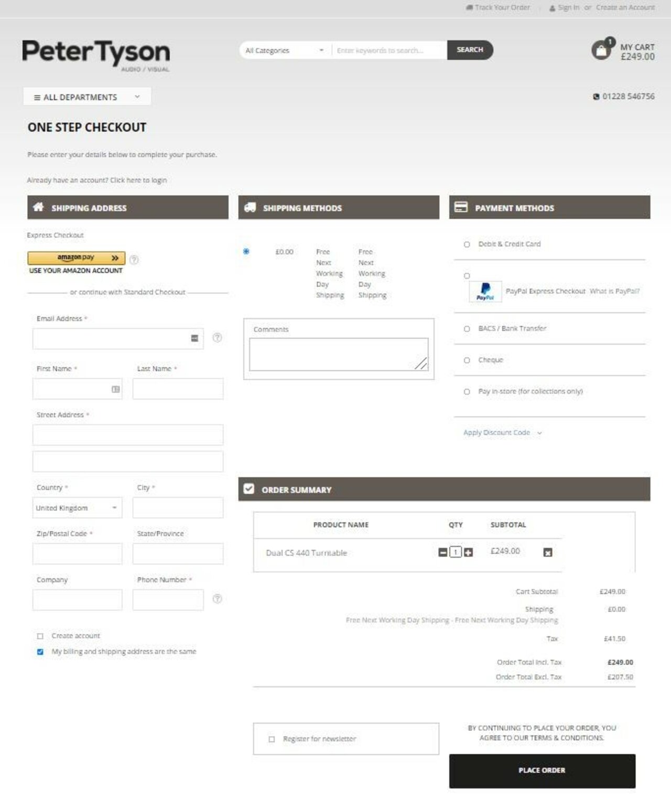Increase turntable quantity with plus icon
The image size is (671, 812).
point(469,552)
